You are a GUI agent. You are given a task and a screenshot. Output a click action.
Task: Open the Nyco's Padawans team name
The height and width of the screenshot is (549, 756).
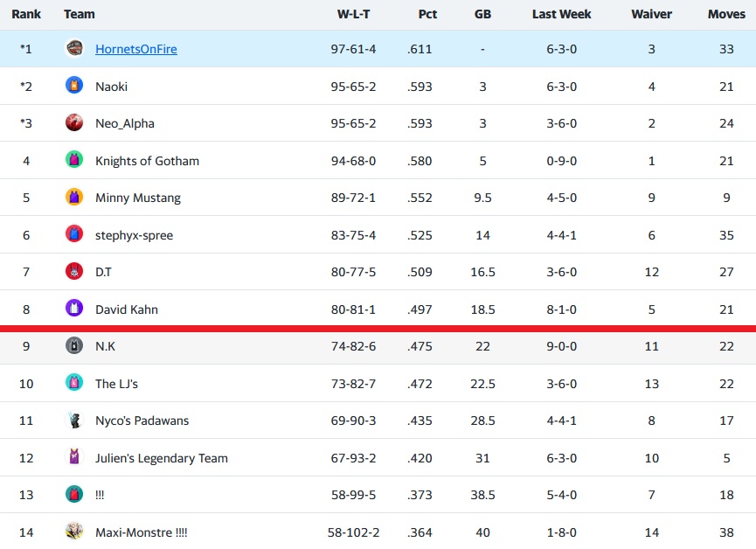coord(142,420)
